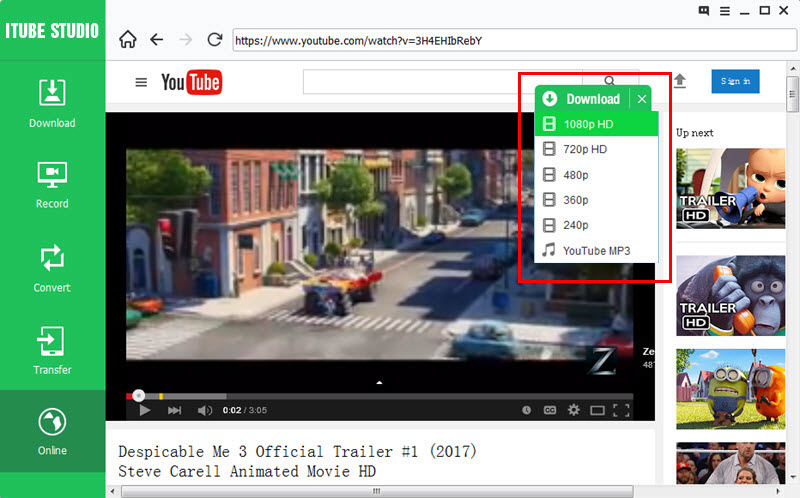
Task: Open the iTube Studio hamburger menu
Action: (724, 11)
